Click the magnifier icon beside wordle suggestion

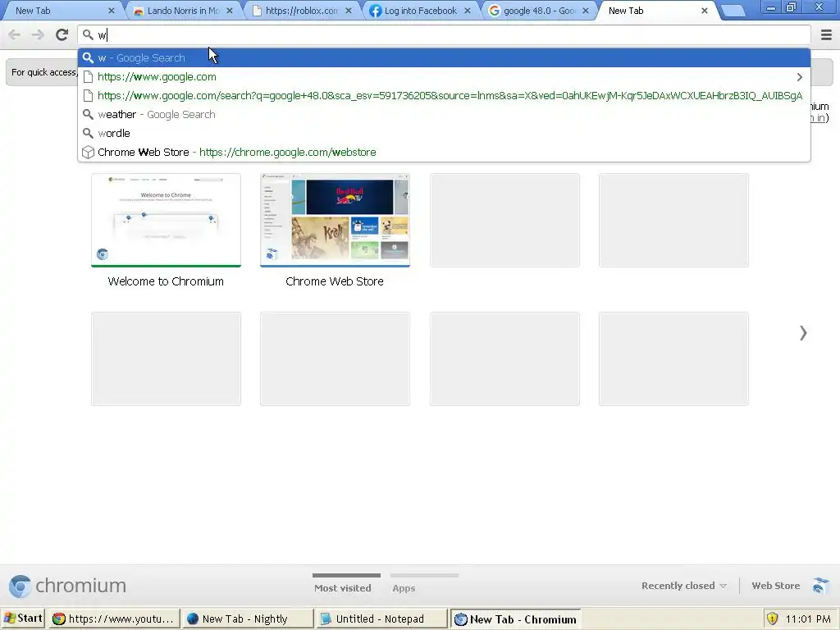(88, 134)
